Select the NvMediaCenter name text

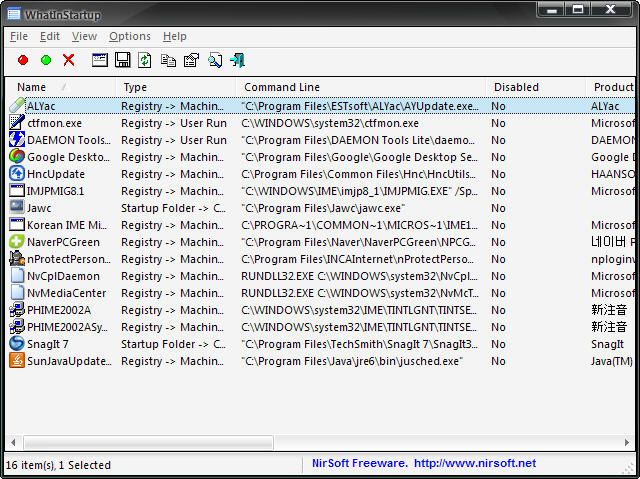click(x=67, y=293)
